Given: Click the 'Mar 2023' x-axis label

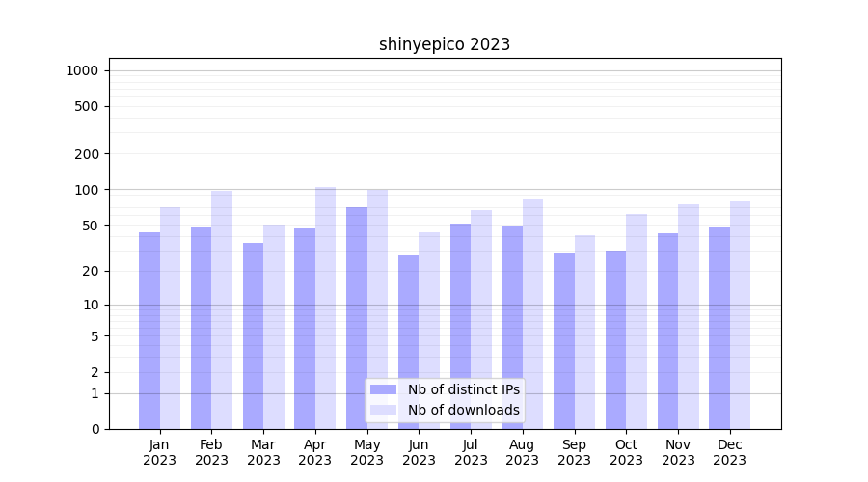Looking at the screenshot, I should [263, 452].
